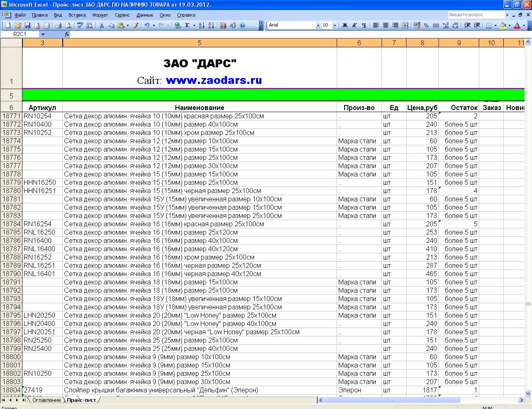Apply yellow fill color bucket
The height and width of the screenshot is (409, 532).
[x=503, y=25]
